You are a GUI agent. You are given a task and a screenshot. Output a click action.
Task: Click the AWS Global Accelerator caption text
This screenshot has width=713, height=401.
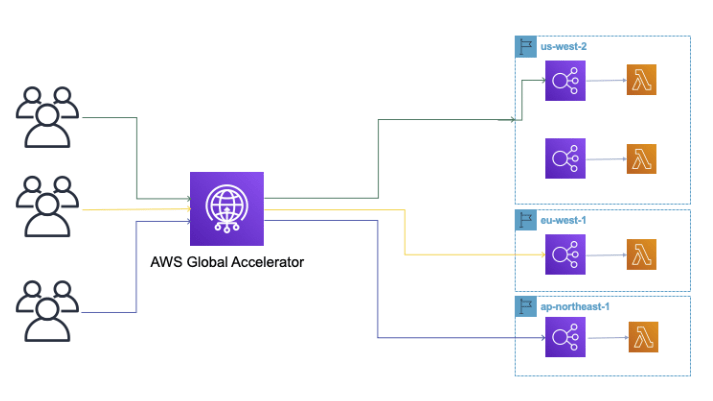227,262
